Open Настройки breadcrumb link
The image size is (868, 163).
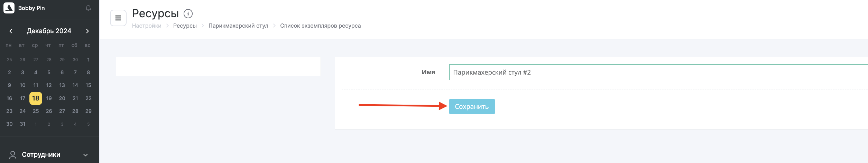pos(147,26)
